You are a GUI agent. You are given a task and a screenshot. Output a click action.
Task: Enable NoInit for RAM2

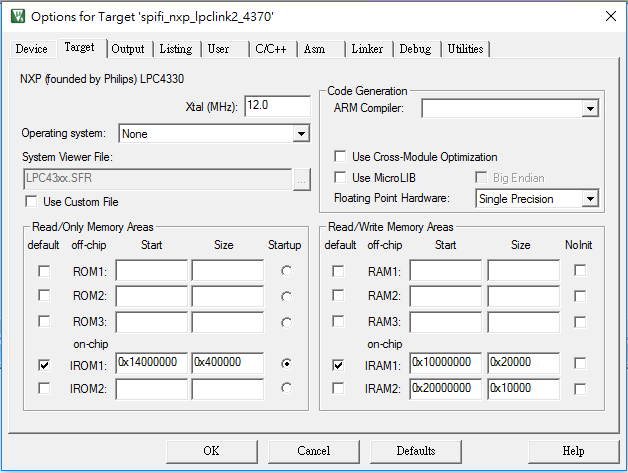pyautogui.click(x=580, y=296)
